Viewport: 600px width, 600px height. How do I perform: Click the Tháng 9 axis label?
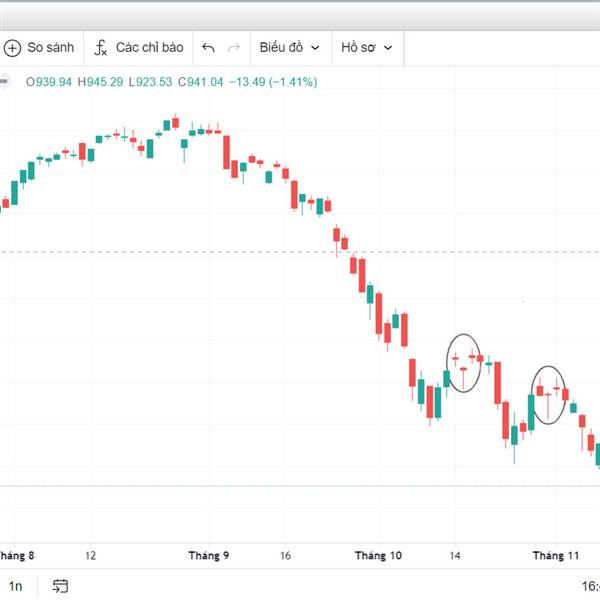[x=209, y=555]
